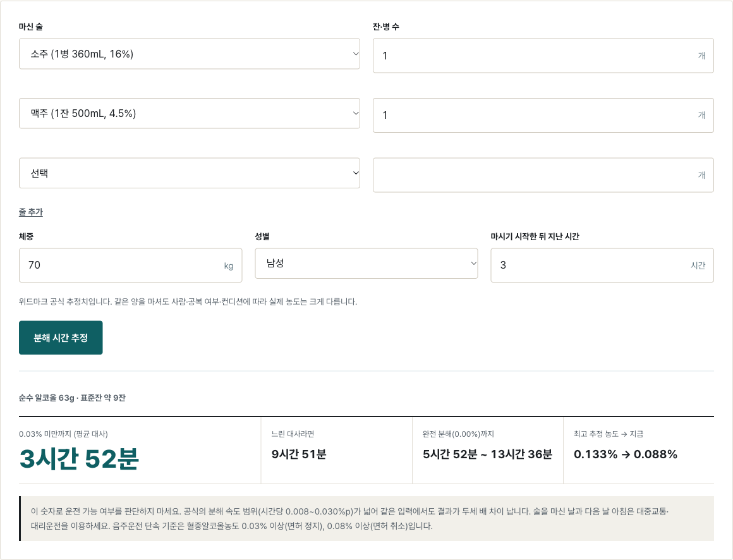This screenshot has height=560, width=733.
Task: Click the 5시간 52분 ~ 13시간 36분 range value
Action: [488, 454]
